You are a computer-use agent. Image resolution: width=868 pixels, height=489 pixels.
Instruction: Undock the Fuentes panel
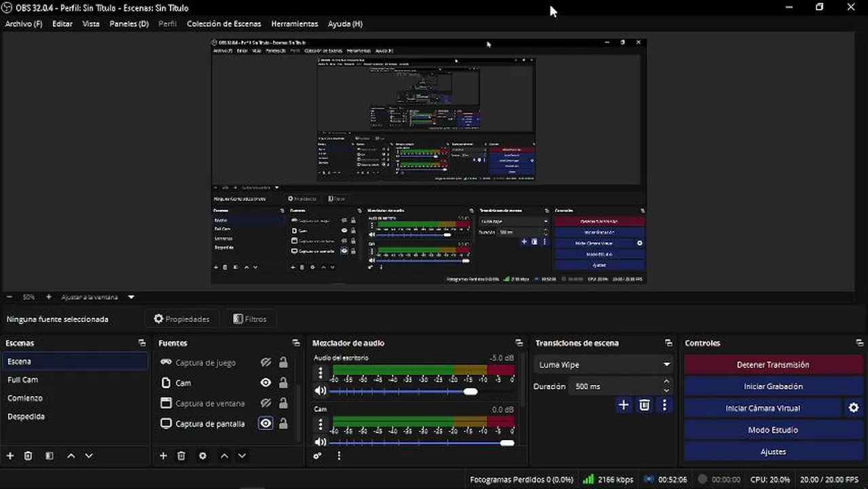tap(295, 343)
